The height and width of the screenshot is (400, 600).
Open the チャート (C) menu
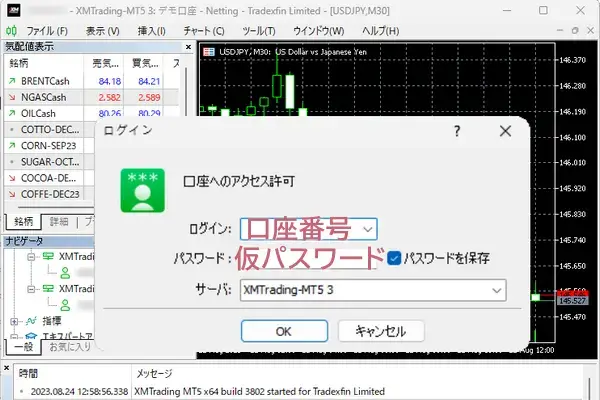pos(204,31)
